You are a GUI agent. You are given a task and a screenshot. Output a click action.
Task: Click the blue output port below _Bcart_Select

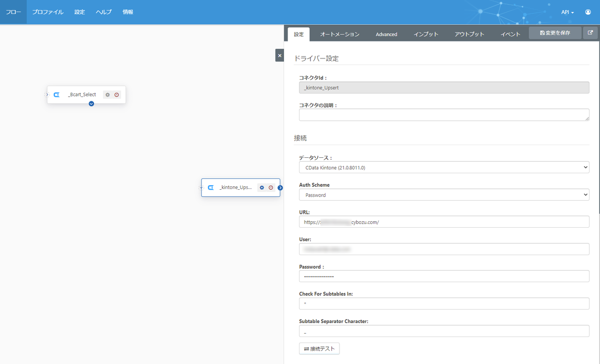click(x=91, y=103)
